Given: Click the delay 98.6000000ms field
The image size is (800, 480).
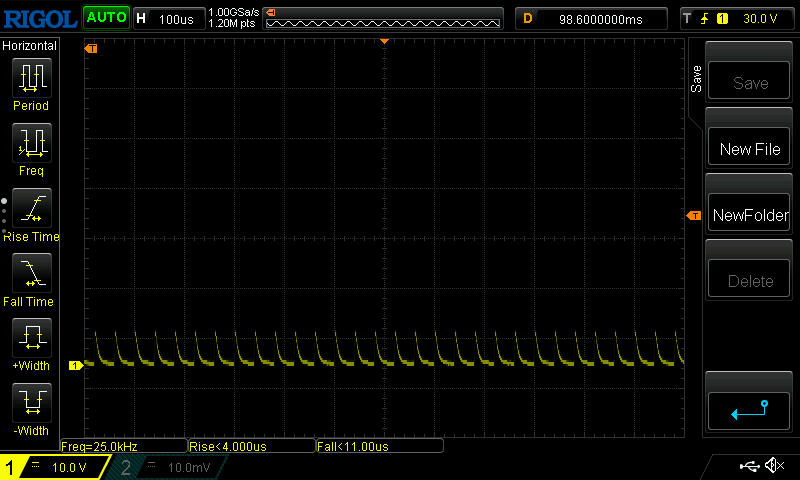Looking at the screenshot, I should tap(591, 19).
